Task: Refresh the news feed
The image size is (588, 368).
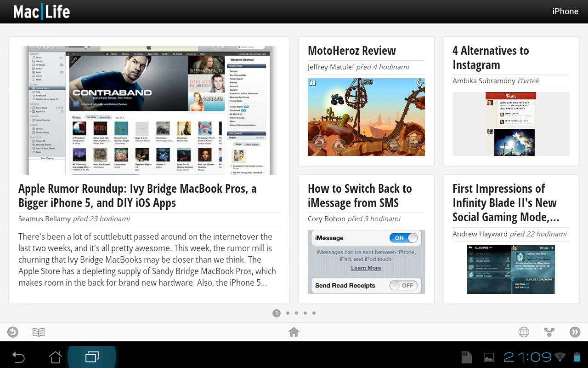Action: 12,332
